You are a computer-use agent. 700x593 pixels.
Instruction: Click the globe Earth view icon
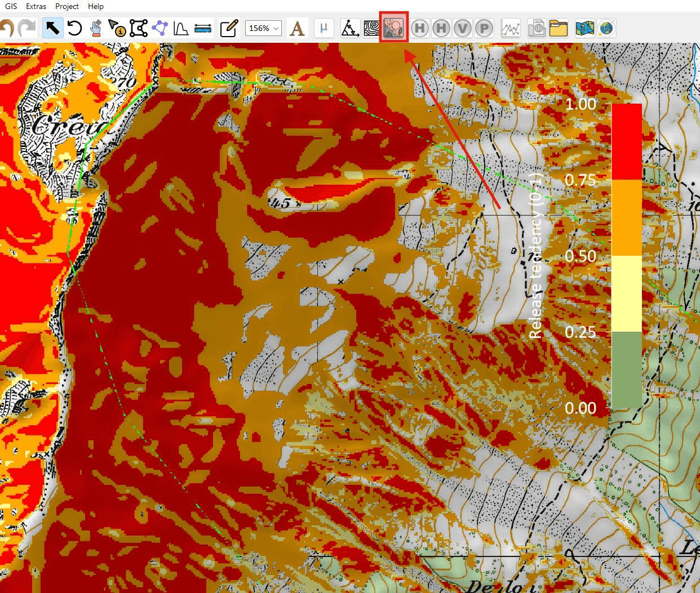(606, 28)
